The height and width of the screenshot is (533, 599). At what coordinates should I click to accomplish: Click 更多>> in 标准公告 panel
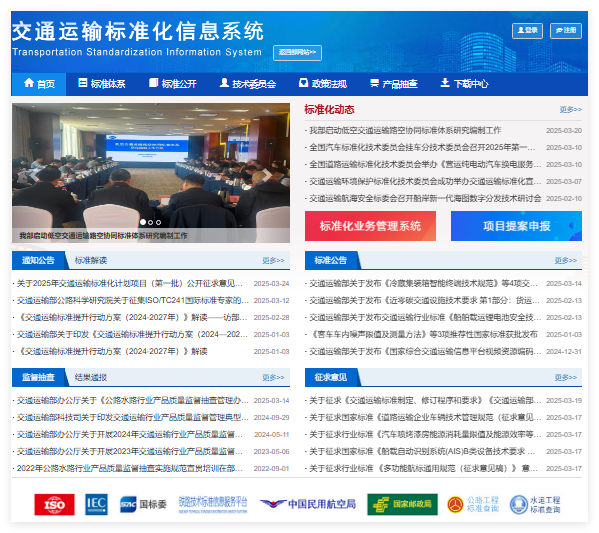click(566, 260)
